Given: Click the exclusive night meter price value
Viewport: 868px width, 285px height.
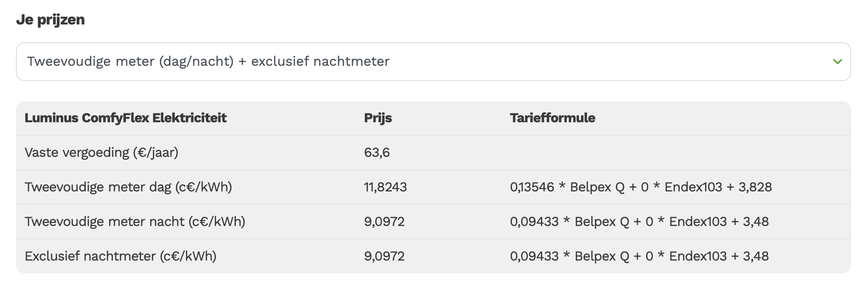Looking at the screenshot, I should [384, 256].
